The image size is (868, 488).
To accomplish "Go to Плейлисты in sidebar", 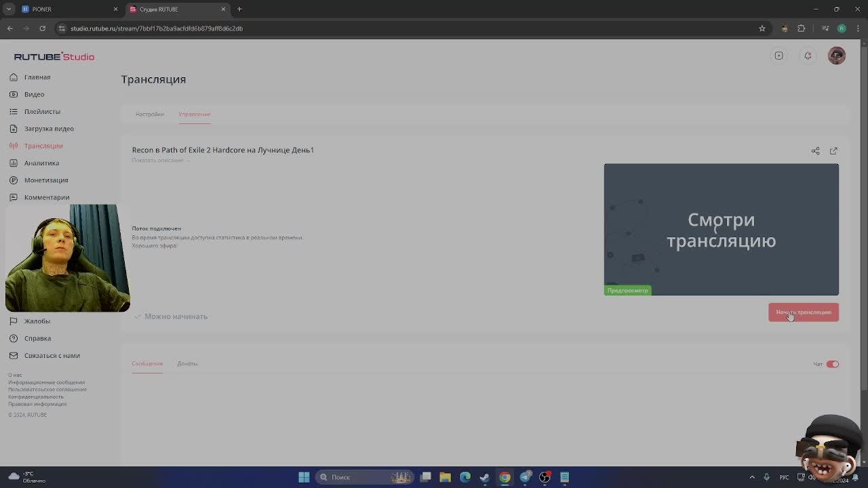I will [42, 111].
